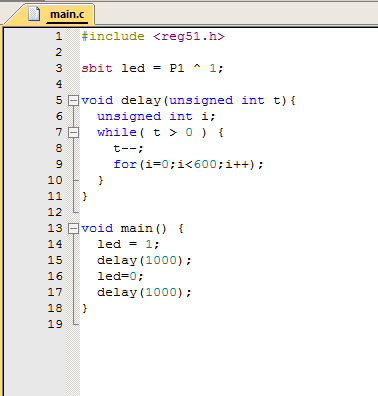
Task: Collapse the while loop fold marker
Action: [x=73, y=132]
